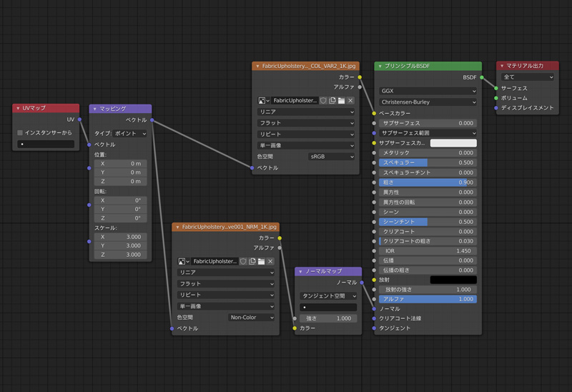Click open folder icon on NRM_1K texture node
This screenshot has width=572, height=392.
(x=261, y=262)
